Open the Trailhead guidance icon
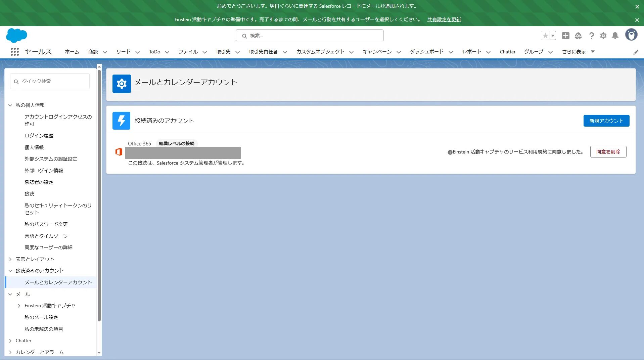 578,36
